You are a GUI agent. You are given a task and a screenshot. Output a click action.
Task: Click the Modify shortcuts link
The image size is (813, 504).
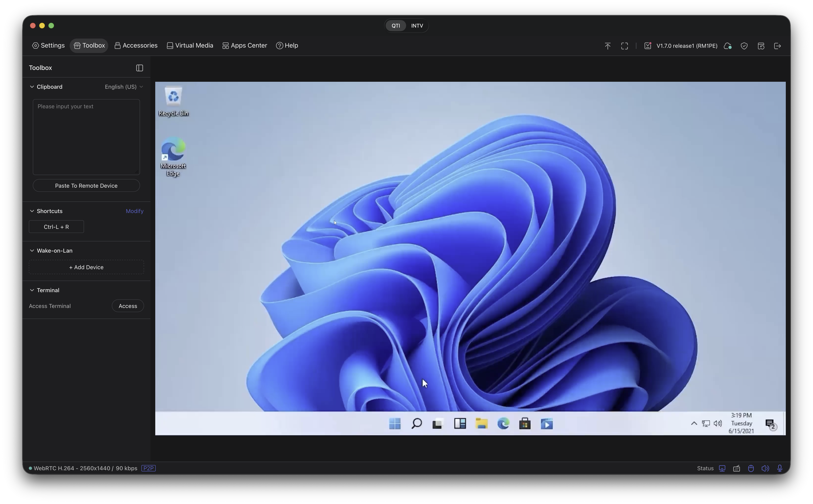point(134,211)
